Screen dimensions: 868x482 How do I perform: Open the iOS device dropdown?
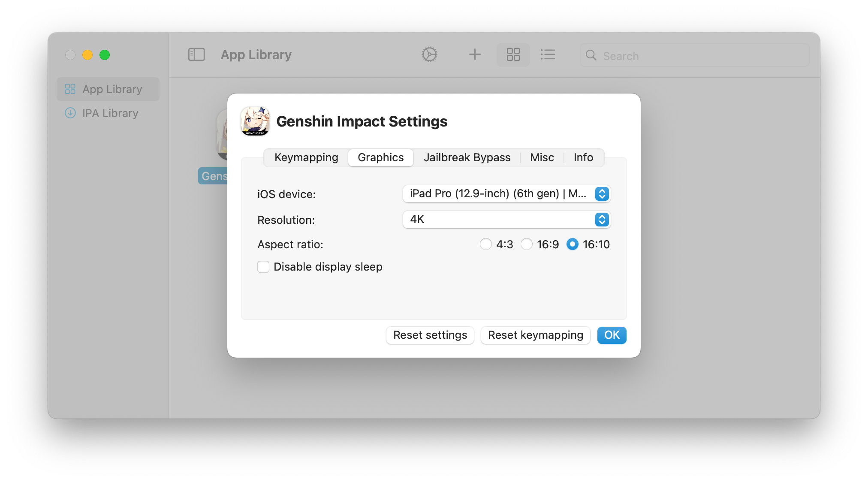(x=506, y=194)
